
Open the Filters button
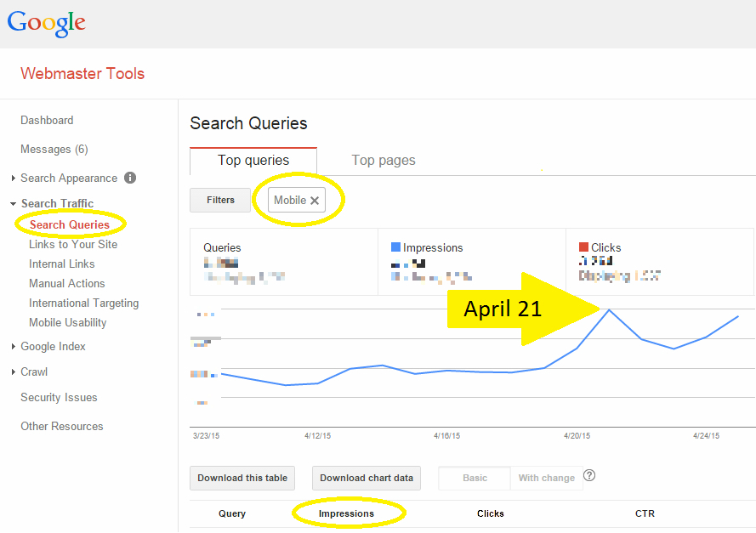tap(220, 200)
